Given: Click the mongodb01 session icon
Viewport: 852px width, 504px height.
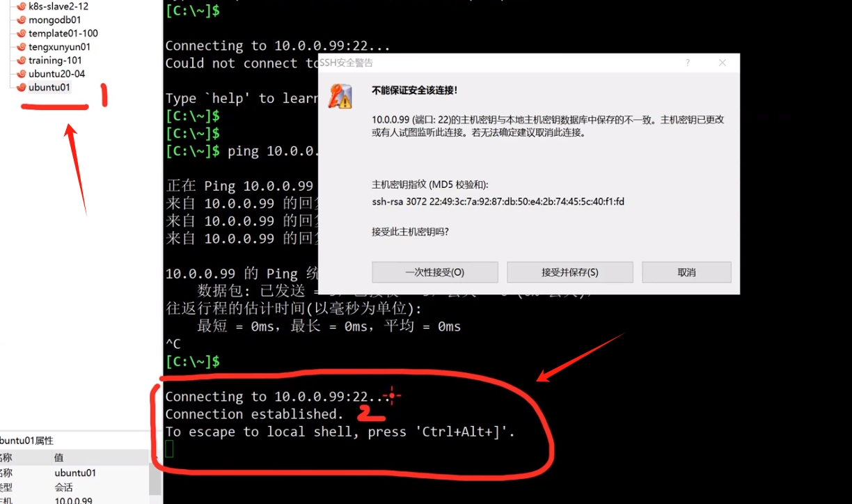Looking at the screenshot, I should point(22,20).
